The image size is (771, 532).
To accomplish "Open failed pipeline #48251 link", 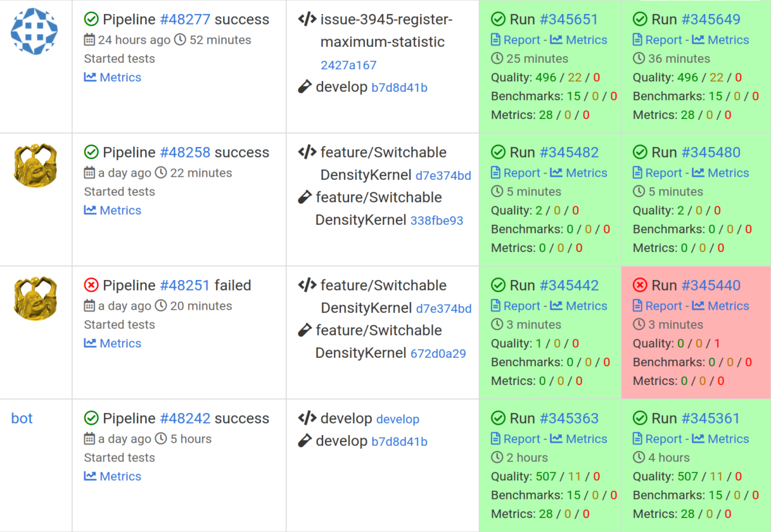I will pyautogui.click(x=185, y=285).
